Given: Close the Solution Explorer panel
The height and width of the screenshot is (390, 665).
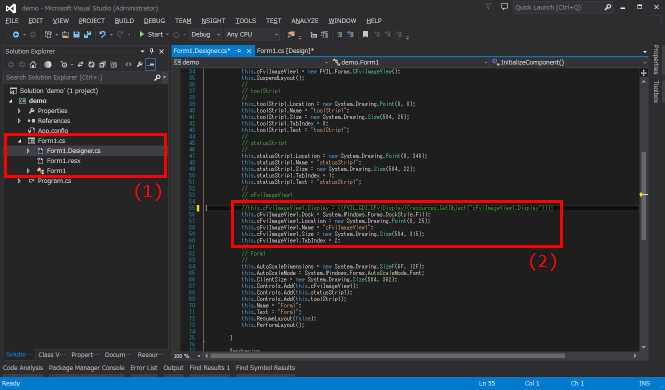Looking at the screenshot, I should 162,51.
